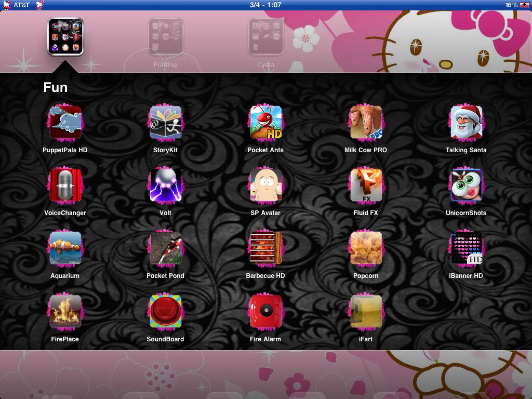Image resolution: width=532 pixels, height=399 pixels.
Task: Open UnicornShots app
Action: (466, 185)
